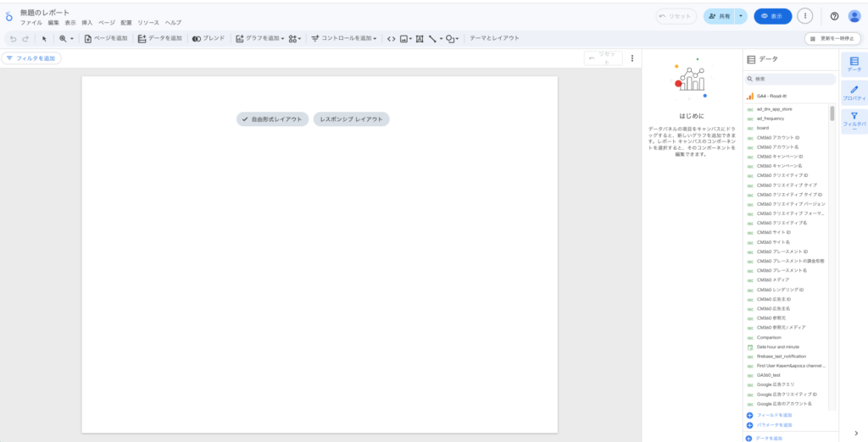Image resolution: width=868 pixels, height=442 pixels.
Task: Click the blue 表示 view button
Action: 772,16
